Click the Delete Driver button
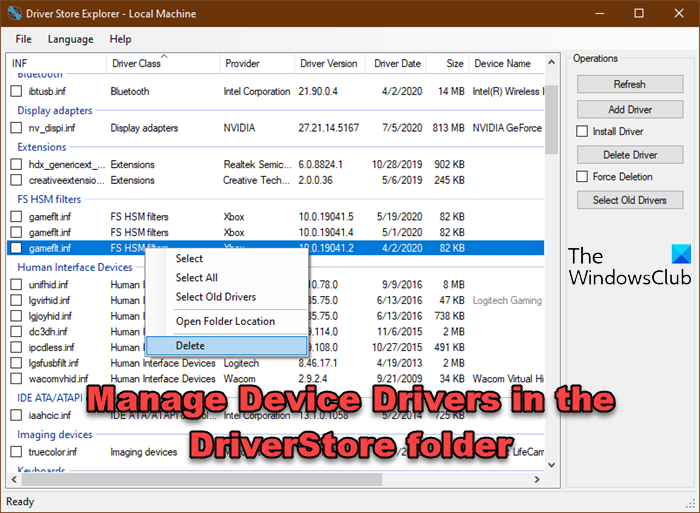 point(629,154)
